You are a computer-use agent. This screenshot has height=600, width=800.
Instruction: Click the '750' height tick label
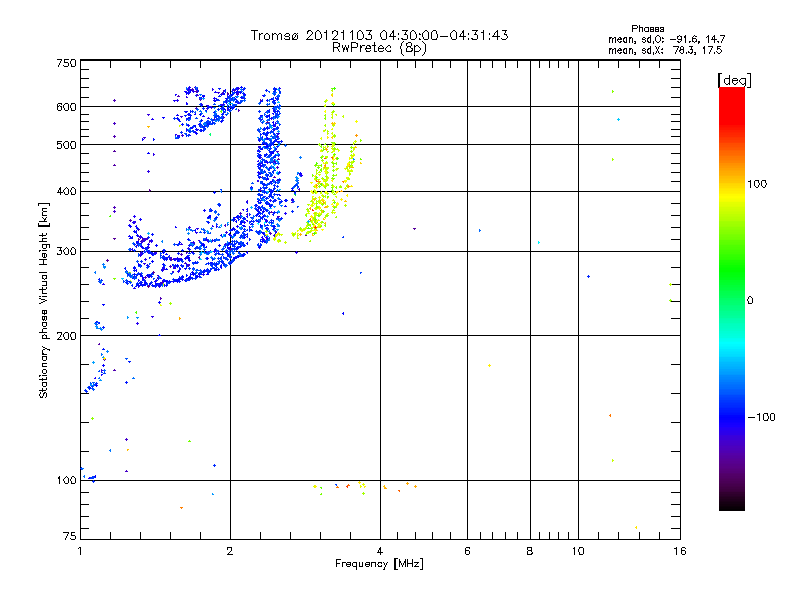point(66,63)
